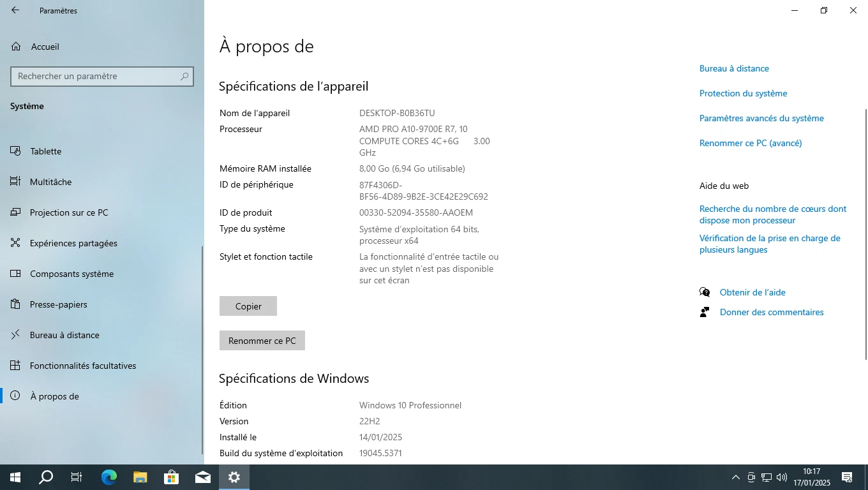Click the product ID 00330-52094-35580-AAOEM
The image size is (868, 490).
coord(416,212)
